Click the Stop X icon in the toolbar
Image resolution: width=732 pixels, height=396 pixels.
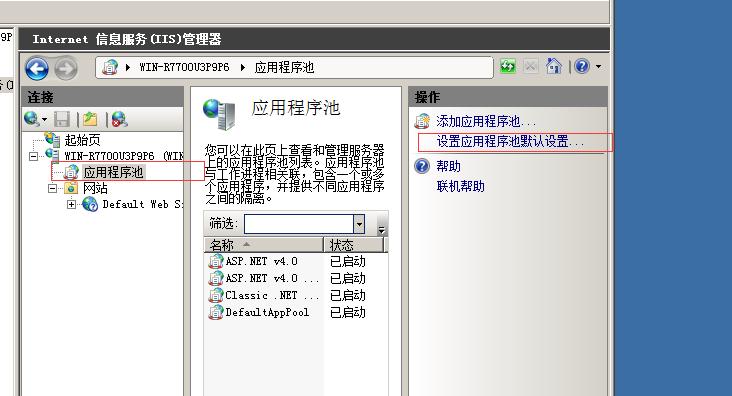point(530,66)
